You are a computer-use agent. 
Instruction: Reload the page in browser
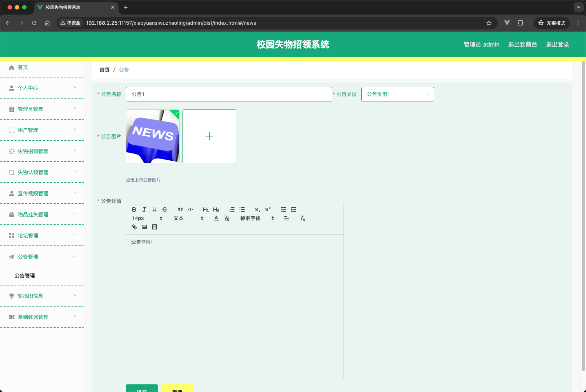[34, 23]
